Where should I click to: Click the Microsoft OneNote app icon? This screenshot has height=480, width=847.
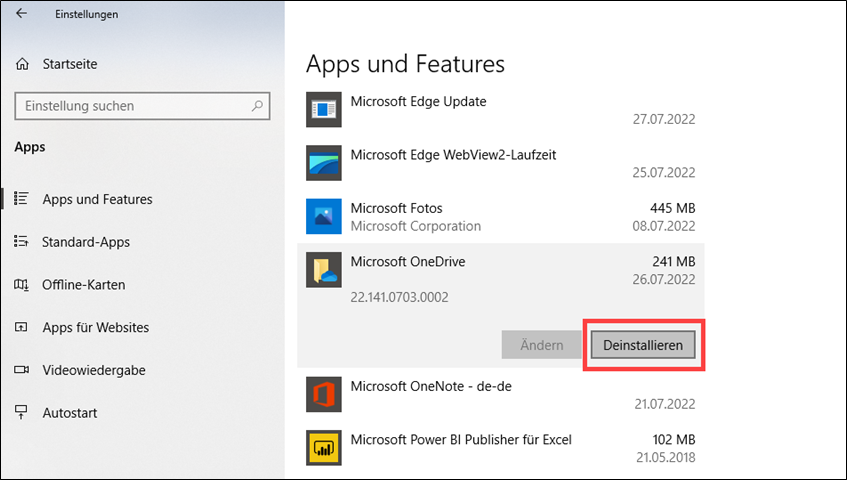click(x=324, y=395)
